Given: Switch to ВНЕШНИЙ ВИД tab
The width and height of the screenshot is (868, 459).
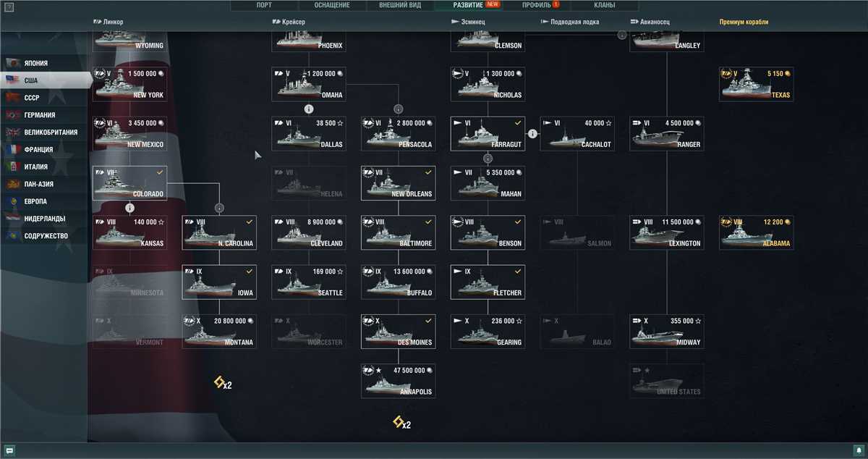Looking at the screenshot, I should [400, 5].
